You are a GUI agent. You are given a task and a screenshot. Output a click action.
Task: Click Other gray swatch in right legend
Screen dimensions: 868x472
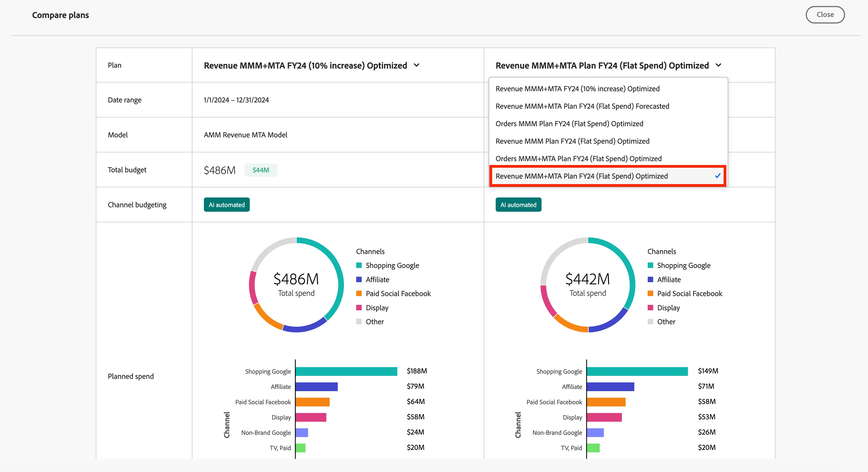(650, 322)
